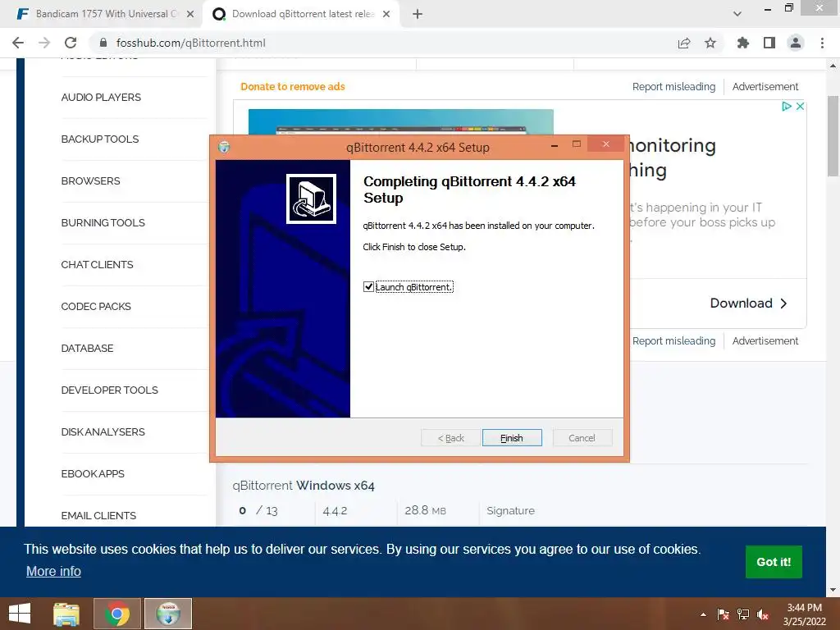
Task: Click the Cancel button in Setup dialog
Action: click(582, 438)
